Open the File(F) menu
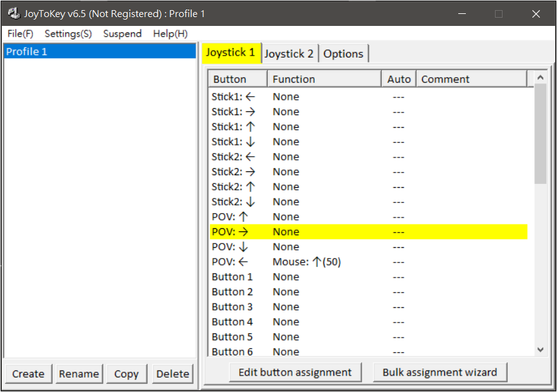The height and width of the screenshot is (392, 557). pyautogui.click(x=20, y=34)
